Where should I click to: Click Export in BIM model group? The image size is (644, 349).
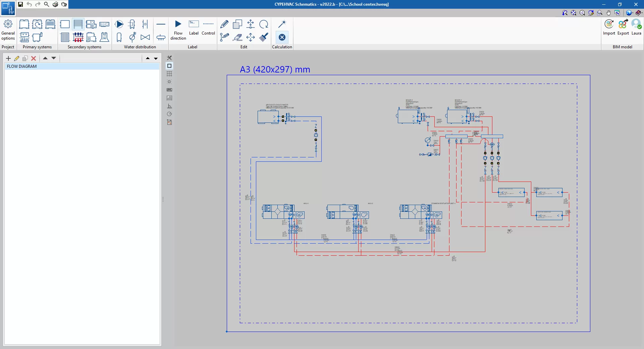click(623, 24)
